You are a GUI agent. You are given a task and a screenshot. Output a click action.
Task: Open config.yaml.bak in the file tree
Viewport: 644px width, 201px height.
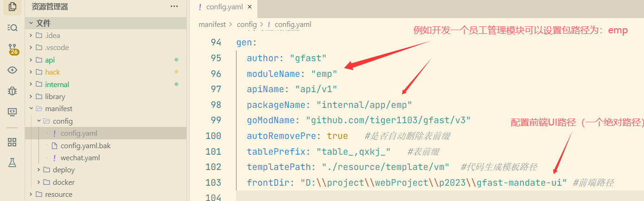pos(85,145)
